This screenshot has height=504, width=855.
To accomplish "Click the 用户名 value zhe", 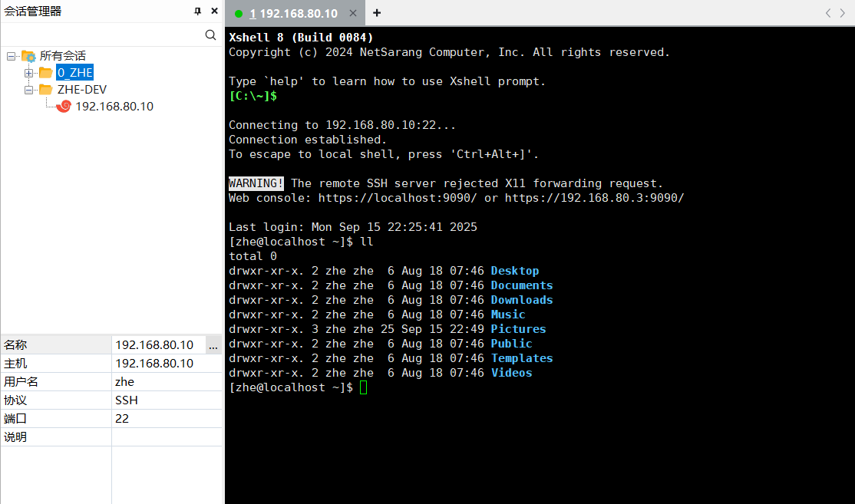I will pos(167,382).
